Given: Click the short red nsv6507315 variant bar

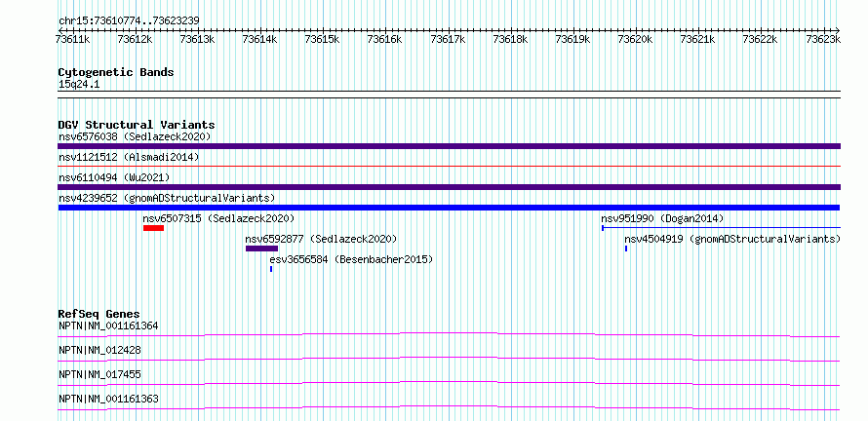Looking at the screenshot, I should 153,228.
